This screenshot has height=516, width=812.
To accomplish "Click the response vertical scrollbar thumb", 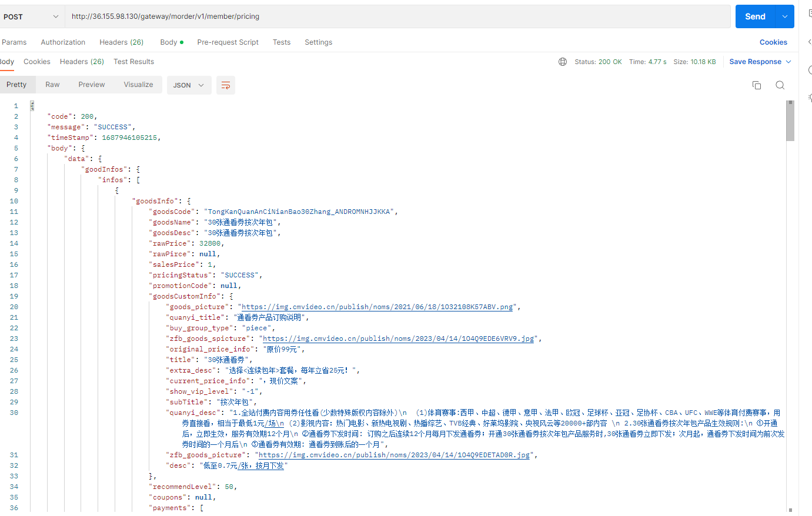I will pos(790,121).
